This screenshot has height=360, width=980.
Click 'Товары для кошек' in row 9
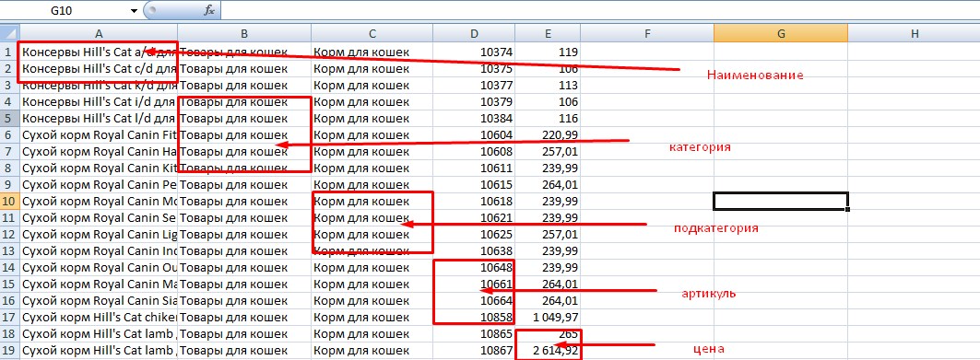pyautogui.click(x=244, y=184)
